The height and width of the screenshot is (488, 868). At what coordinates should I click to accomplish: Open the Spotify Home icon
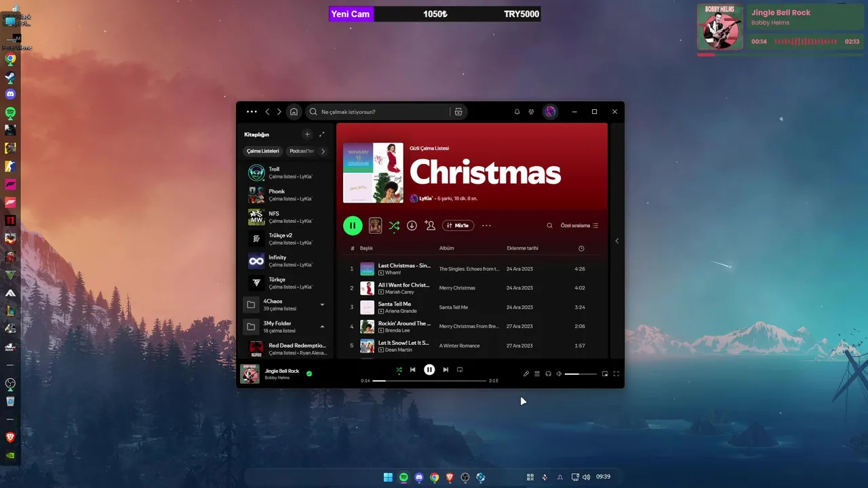click(x=294, y=112)
